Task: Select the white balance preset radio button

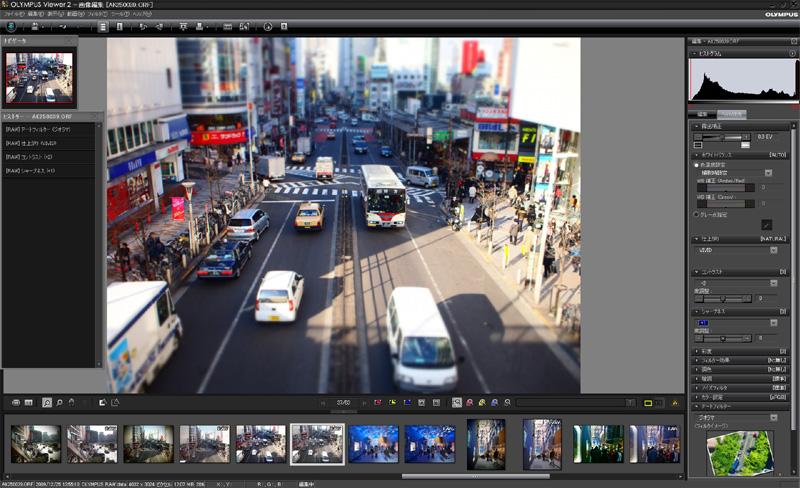Action: (x=697, y=165)
